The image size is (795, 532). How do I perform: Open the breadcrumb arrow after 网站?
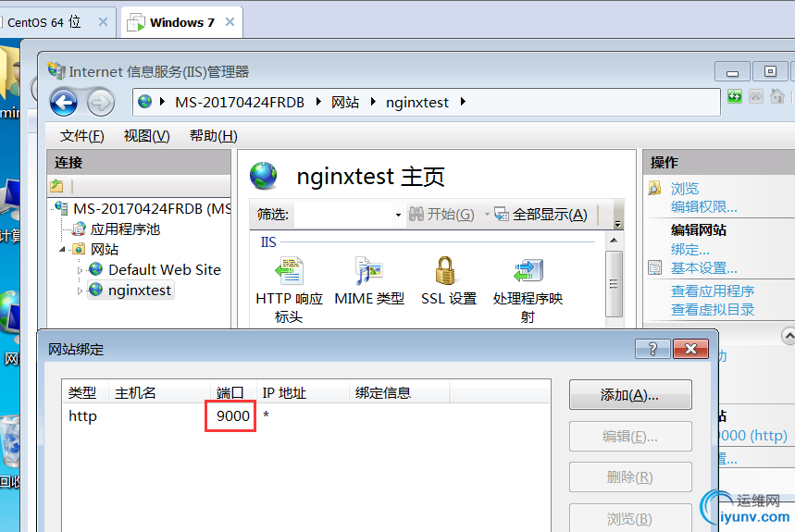[373, 102]
